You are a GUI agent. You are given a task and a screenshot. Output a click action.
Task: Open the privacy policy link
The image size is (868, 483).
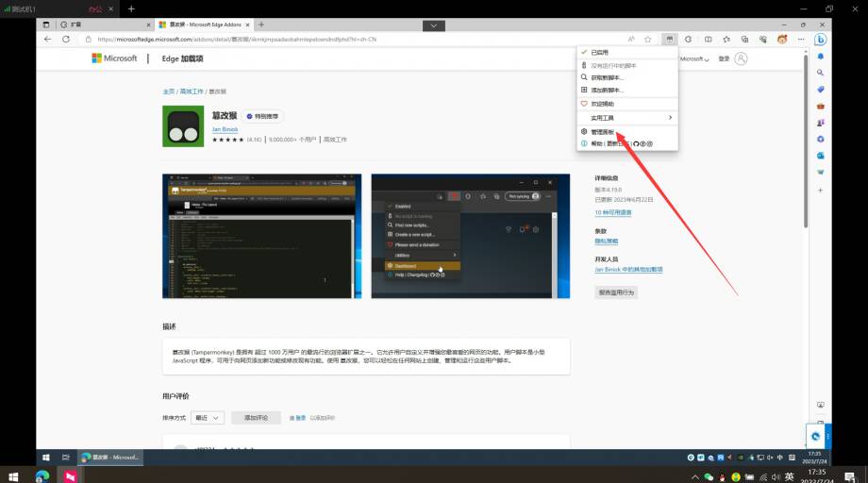pyautogui.click(x=606, y=241)
